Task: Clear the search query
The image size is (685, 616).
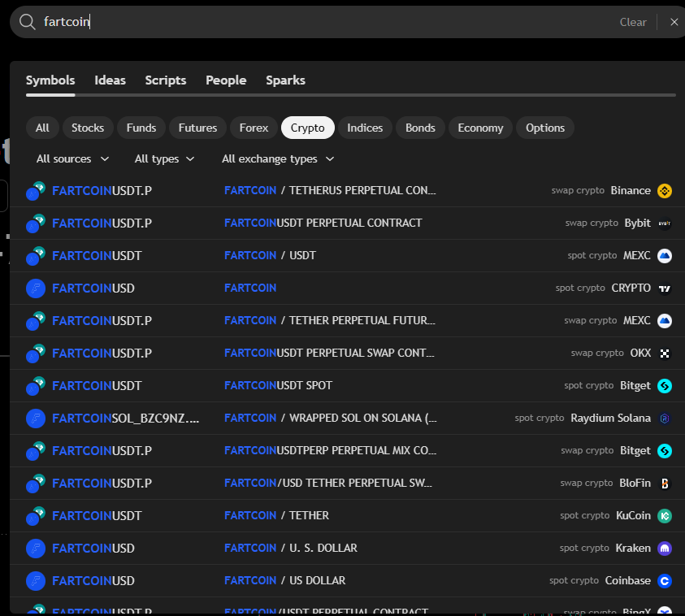Action: (x=632, y=22)
